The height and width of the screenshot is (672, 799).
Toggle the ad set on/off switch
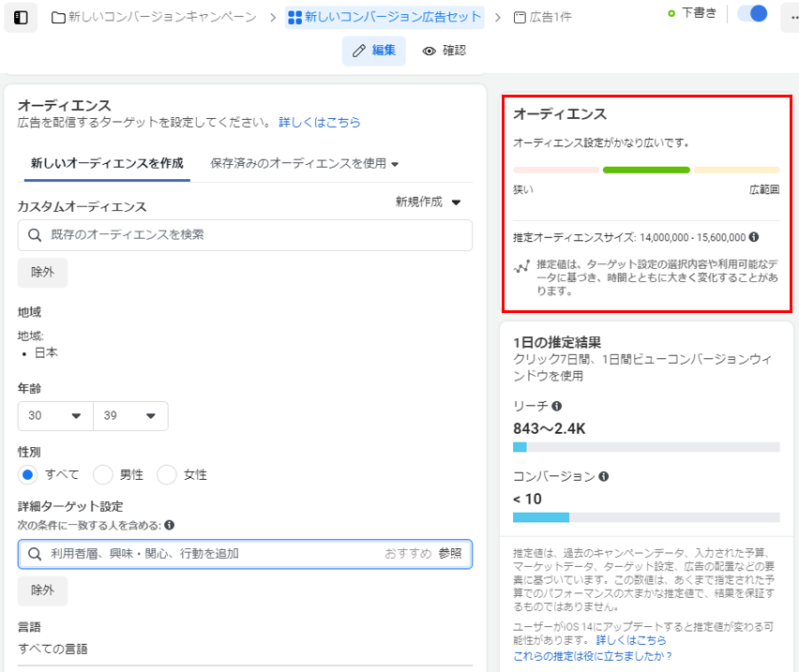click(x=752, y=14)
